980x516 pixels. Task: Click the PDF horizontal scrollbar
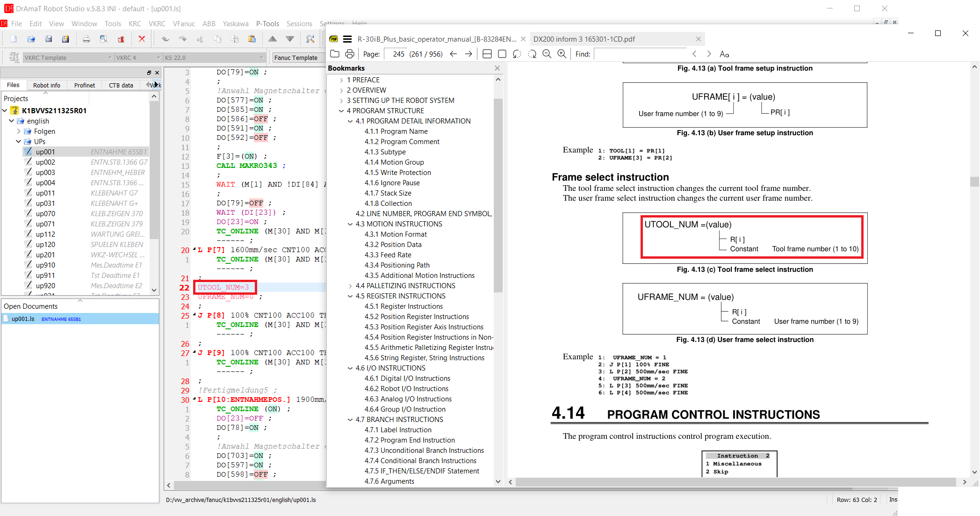[736, 482]
